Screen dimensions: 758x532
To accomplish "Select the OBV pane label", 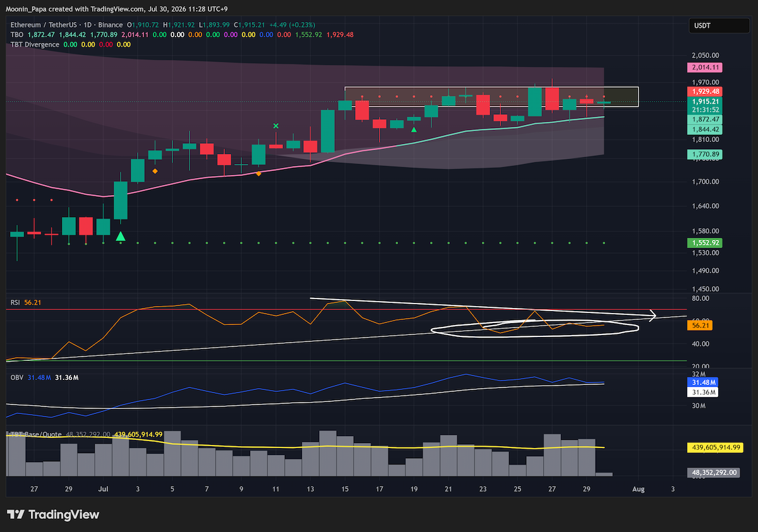I will pos(16,377).
